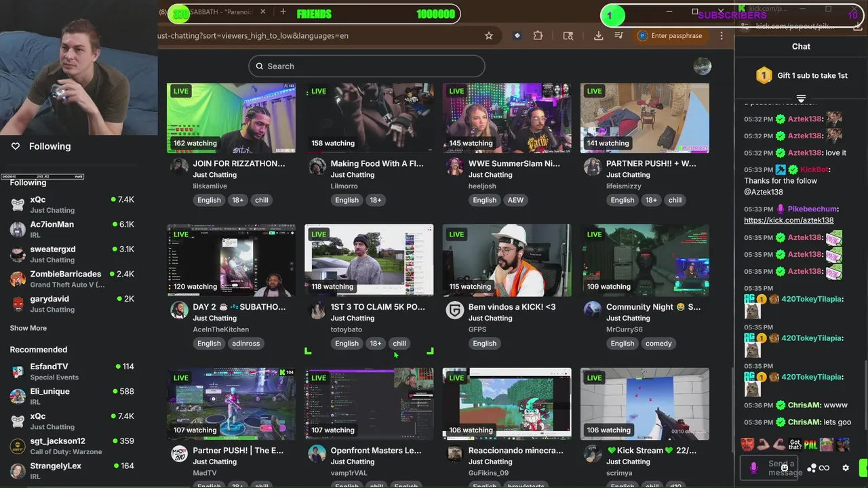Click the three-dots bubbles icon in chat bar

point(811,468)
